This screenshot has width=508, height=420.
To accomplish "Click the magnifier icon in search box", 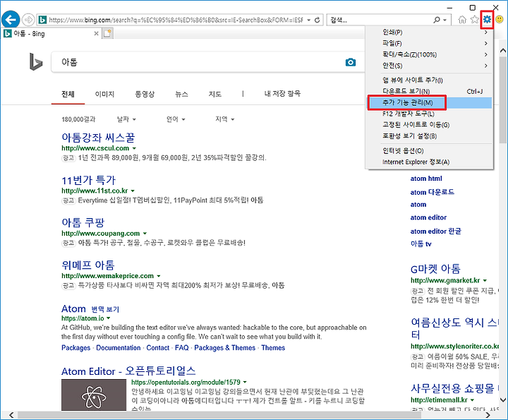I will 437,20.
